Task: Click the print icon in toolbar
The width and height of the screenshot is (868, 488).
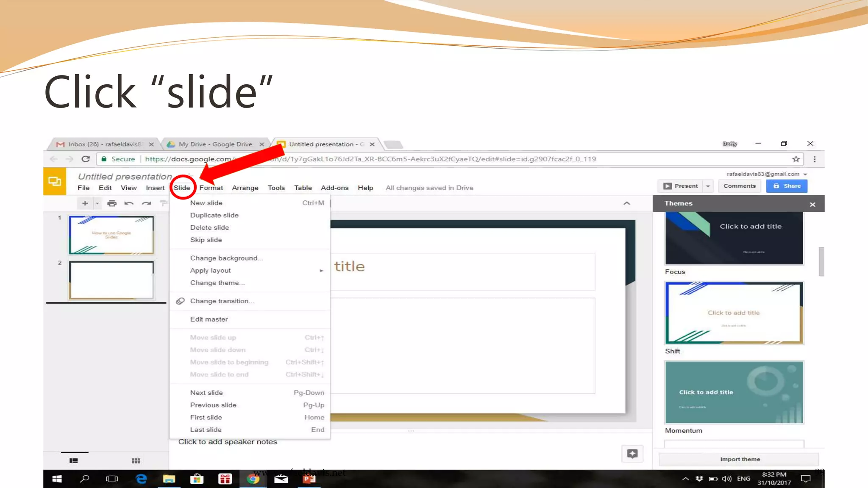Action: 112,203
